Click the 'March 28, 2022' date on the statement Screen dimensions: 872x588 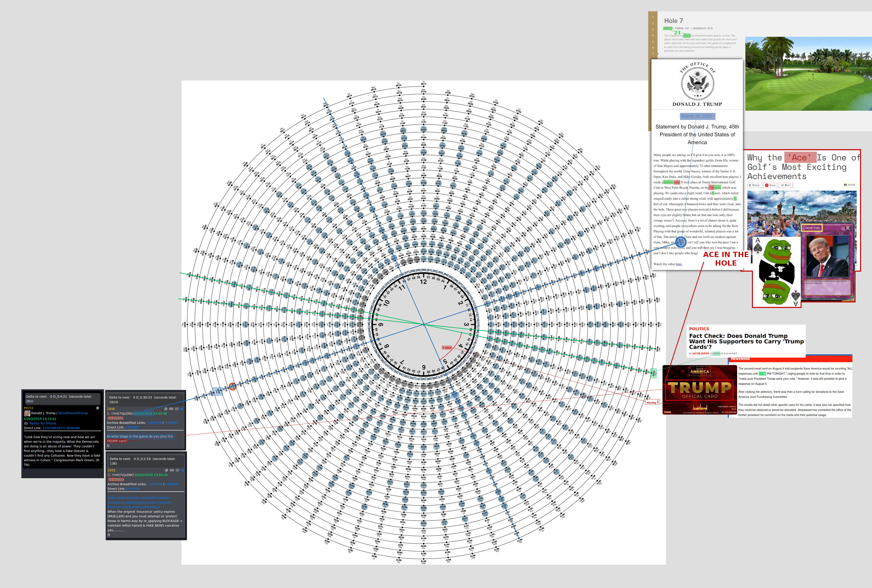tap(698, 116)
